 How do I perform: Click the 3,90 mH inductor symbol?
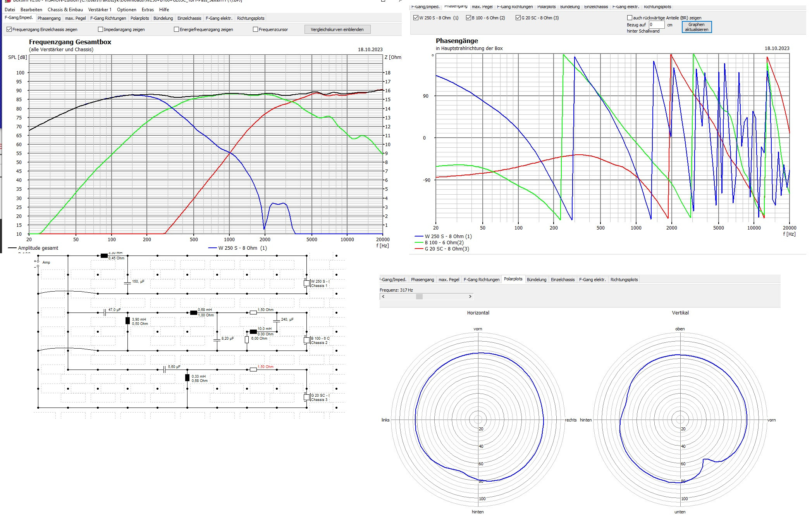point(127,321)
